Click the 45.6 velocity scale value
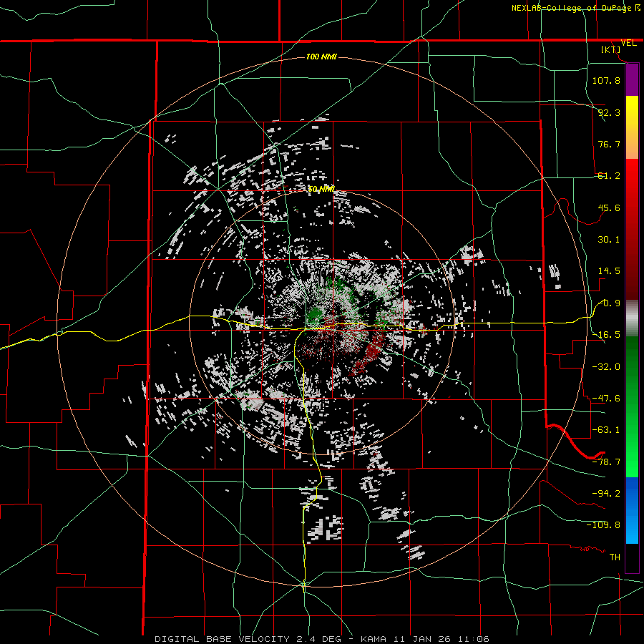This screenshot has width=644, height=644. click(x=609, y=208)
